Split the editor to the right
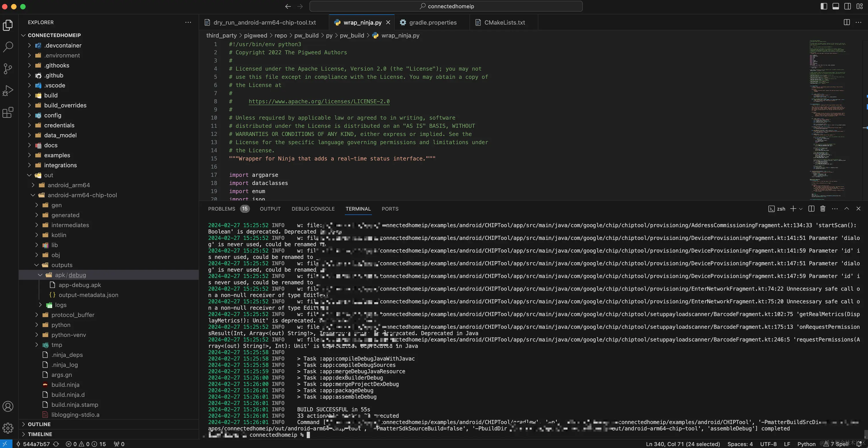The height and width of the screenshot is (448, 868). click(846, 22)
